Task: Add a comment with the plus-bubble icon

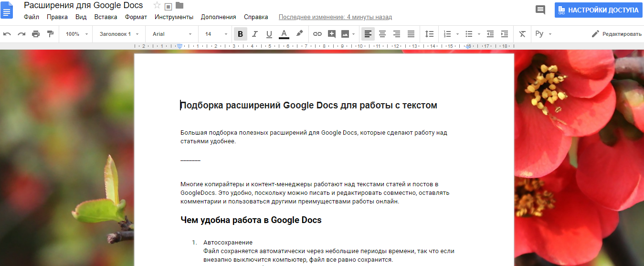Action: tap(332, 34)
